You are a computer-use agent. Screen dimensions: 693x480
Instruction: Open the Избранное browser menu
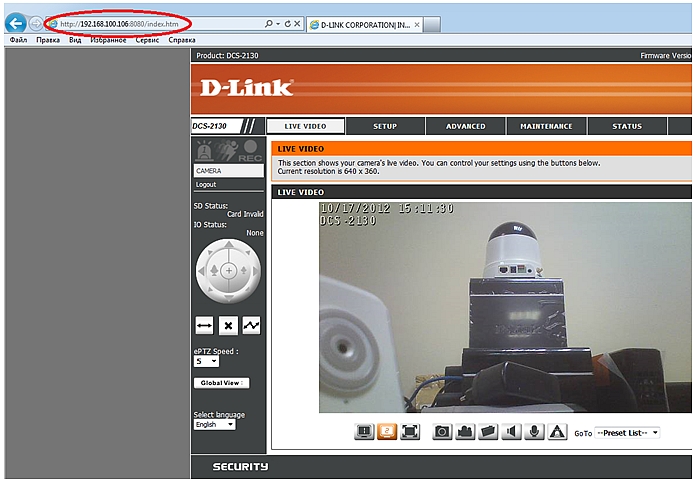tap(107, 41)
